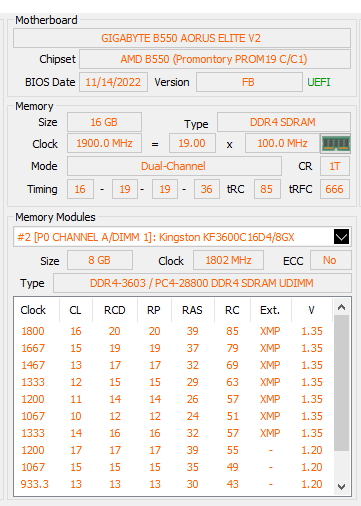Image resolution: width=361 pixels, height=506 pixels.
Task: Click the CL column header
Action: [76, 310]
